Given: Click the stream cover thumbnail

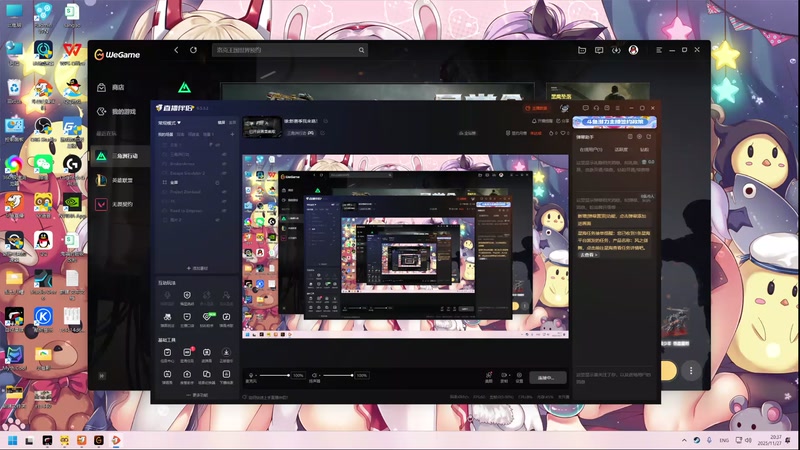Looking at the screenshot, I should click(262, 127).
